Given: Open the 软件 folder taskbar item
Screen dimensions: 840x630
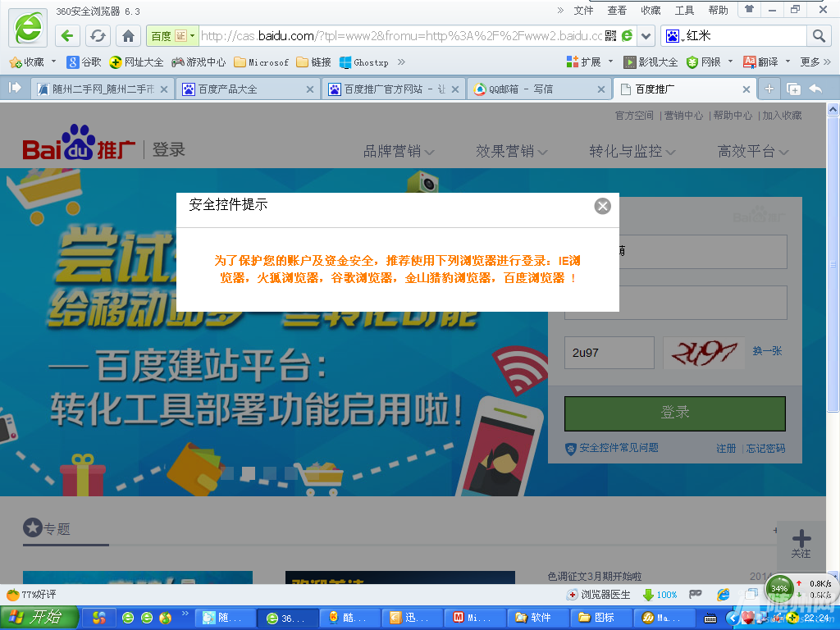Looking at the screenshot, I should pyautogui.click(x=538, y=618).
